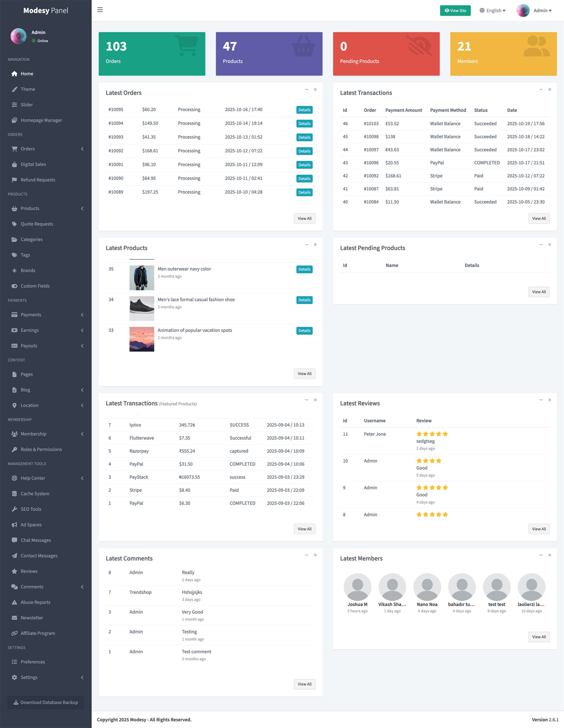
Task: Click the Roles & Permissions key icon
Action: (14, 449)
